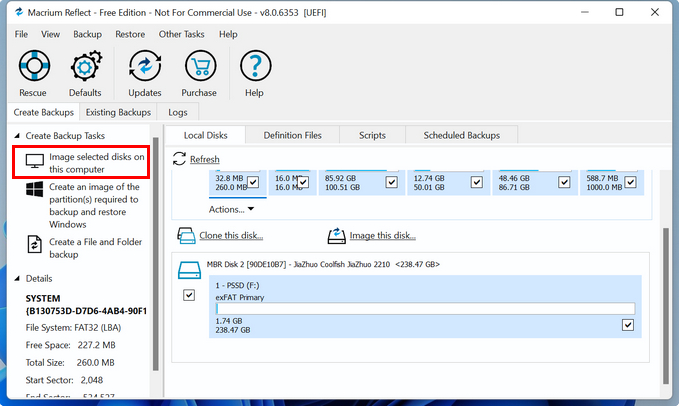679x406 pixels.
Task: Click the Windows logo backup icon
Action: point(35,189)
